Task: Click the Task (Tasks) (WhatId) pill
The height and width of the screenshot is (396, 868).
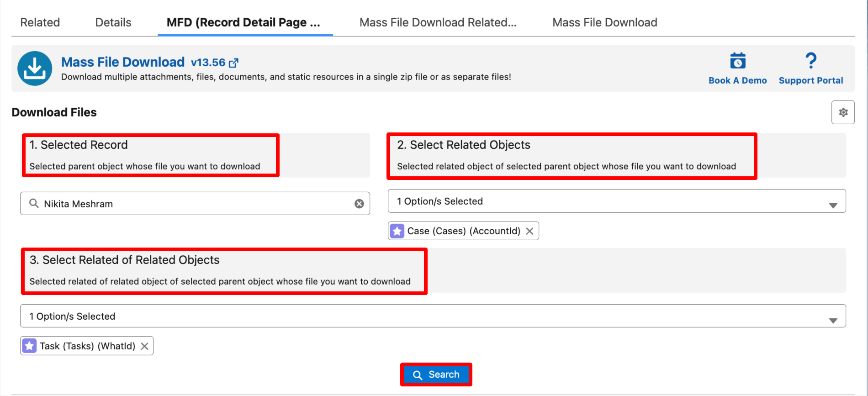Action: 87,346
